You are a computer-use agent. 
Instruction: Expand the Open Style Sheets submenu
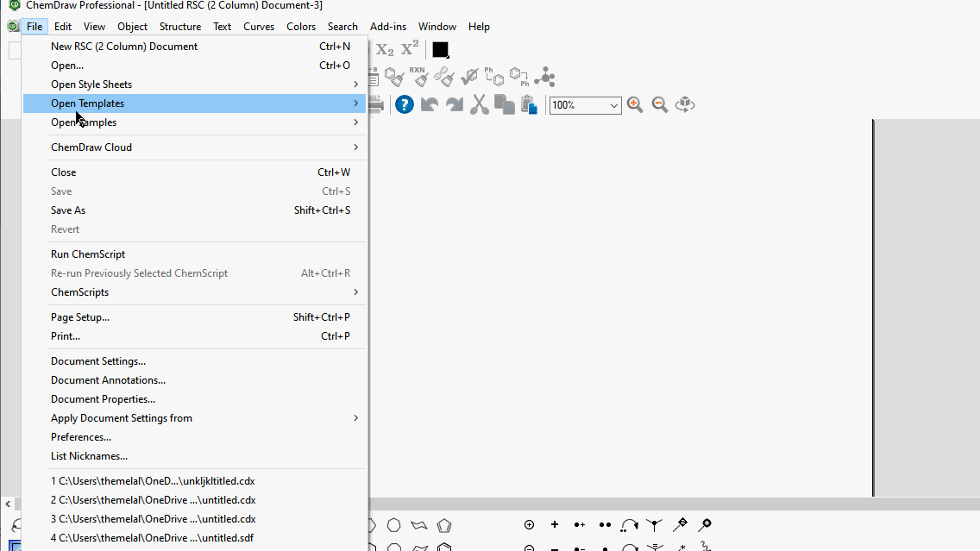pos(194,85)
